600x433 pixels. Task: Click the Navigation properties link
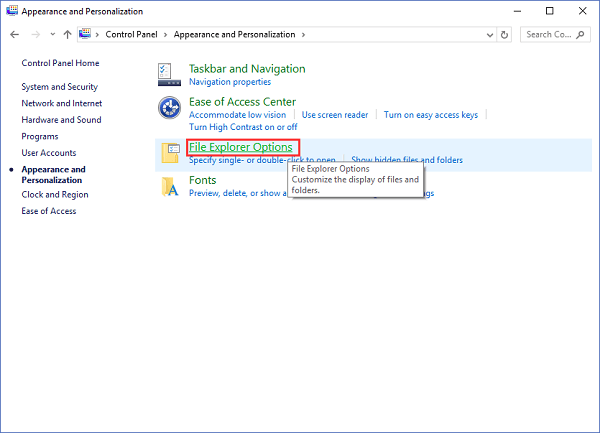229,81
